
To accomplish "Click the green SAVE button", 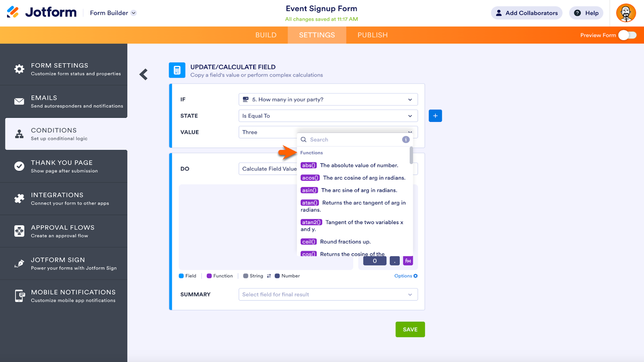I will coord(410,329).
